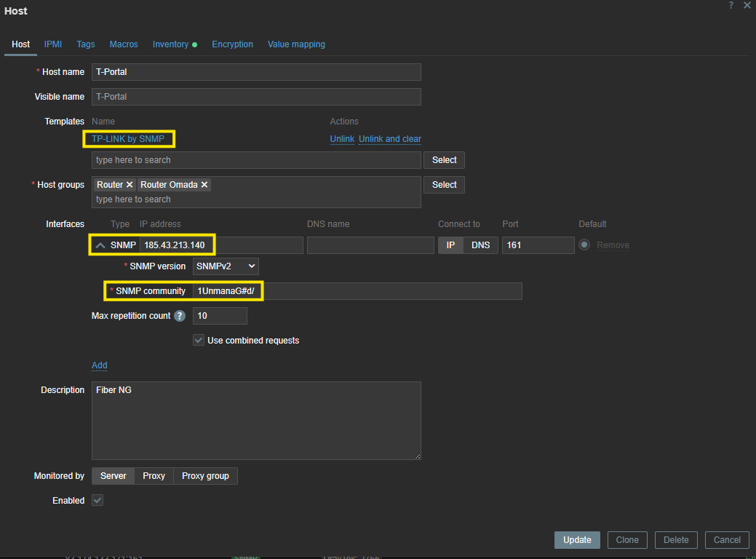Screen dimensions: 756x559
Task: Open the Macros tab
Action: [124, 44]
